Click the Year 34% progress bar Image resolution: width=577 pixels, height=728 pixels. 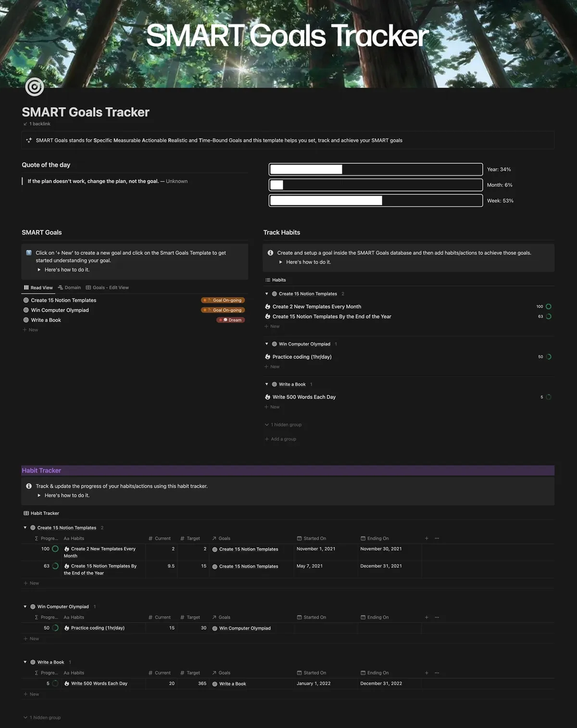(x=376, y=169)
